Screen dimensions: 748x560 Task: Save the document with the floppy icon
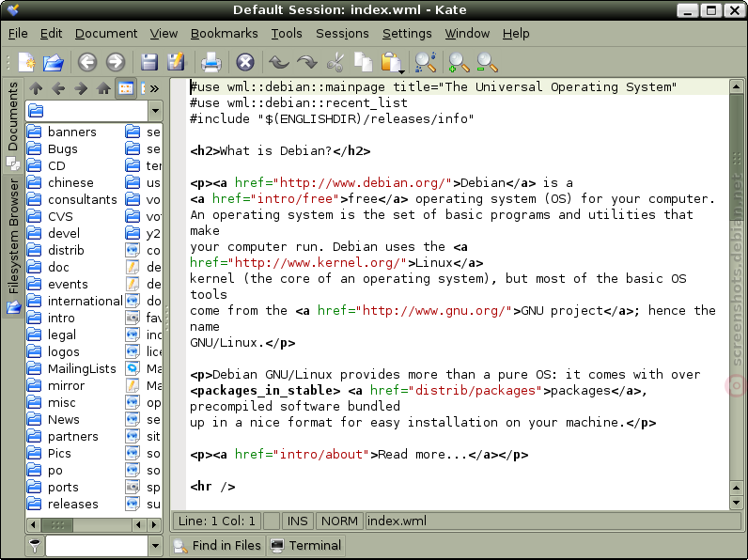149,63
